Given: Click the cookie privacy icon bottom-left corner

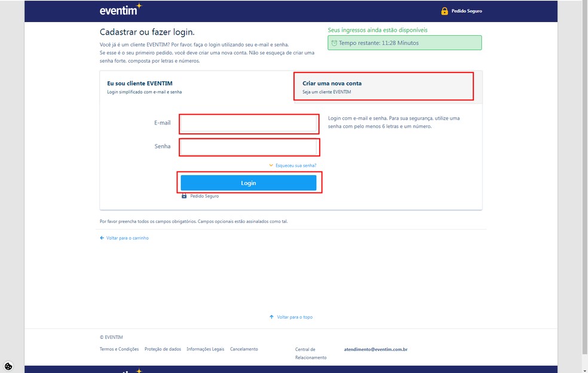Looking at the screenshot, I should pos(8,365).
